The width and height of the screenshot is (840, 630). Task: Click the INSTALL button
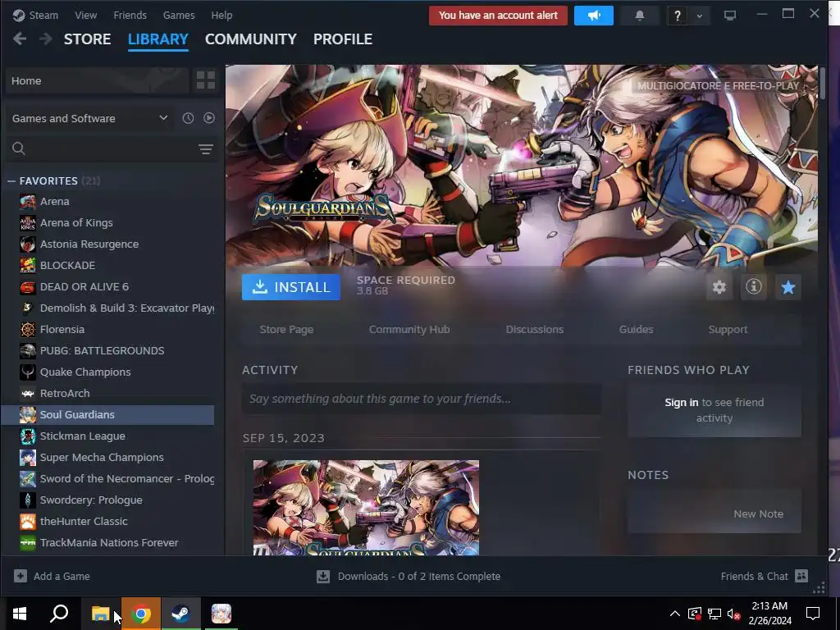click(291, 287)
